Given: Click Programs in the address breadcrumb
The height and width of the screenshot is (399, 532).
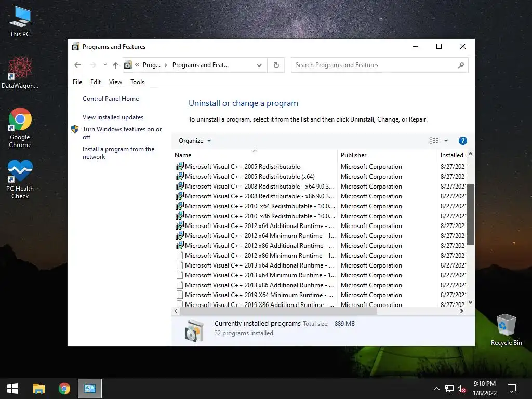Looking at the screenshot, I should pyautogui.click(x=151, y=65).
